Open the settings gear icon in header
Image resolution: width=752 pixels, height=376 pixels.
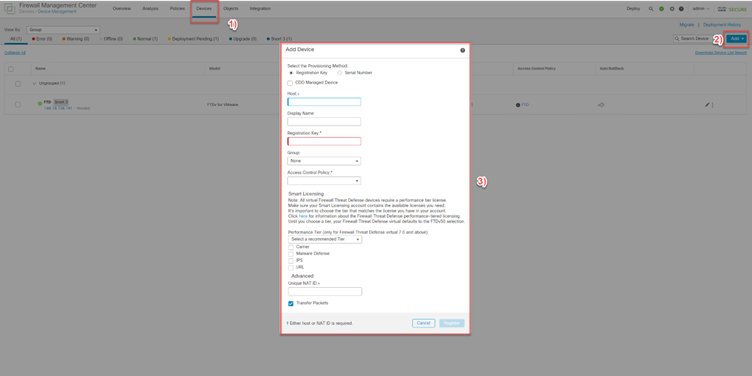coord(671,9)
